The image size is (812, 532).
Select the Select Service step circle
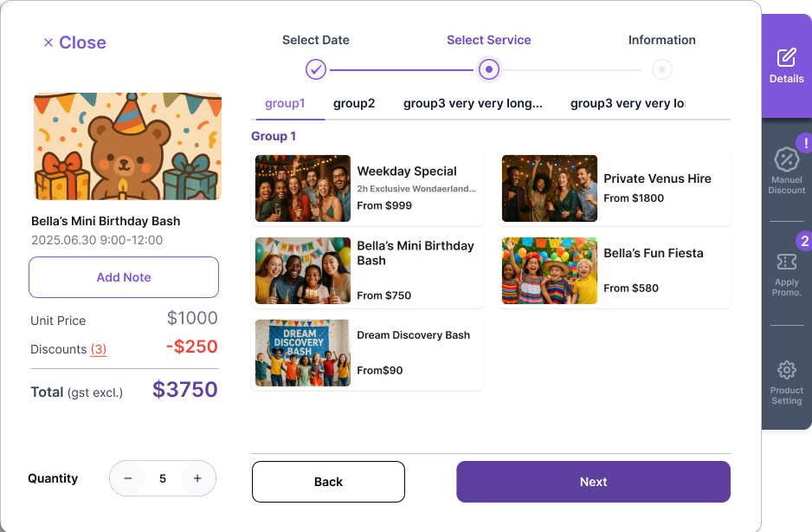[x=489, y=69]
